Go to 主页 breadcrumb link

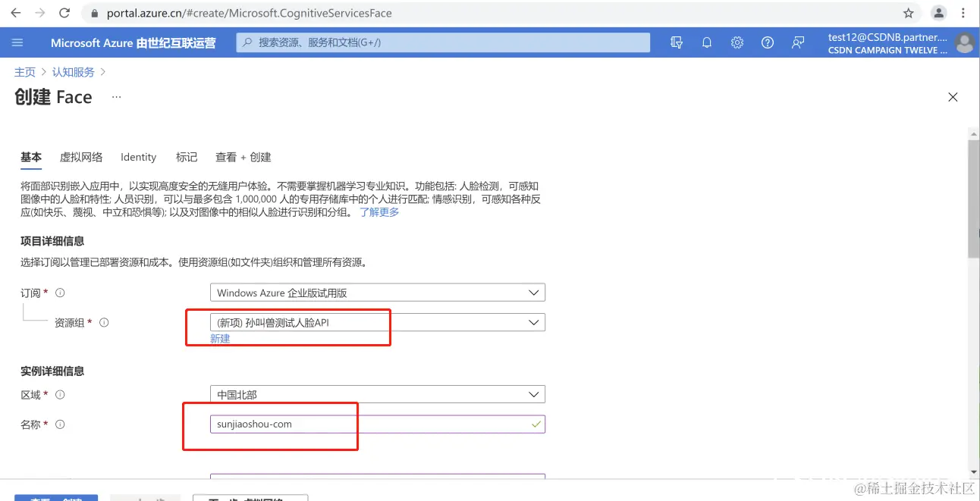coord(25,72)
